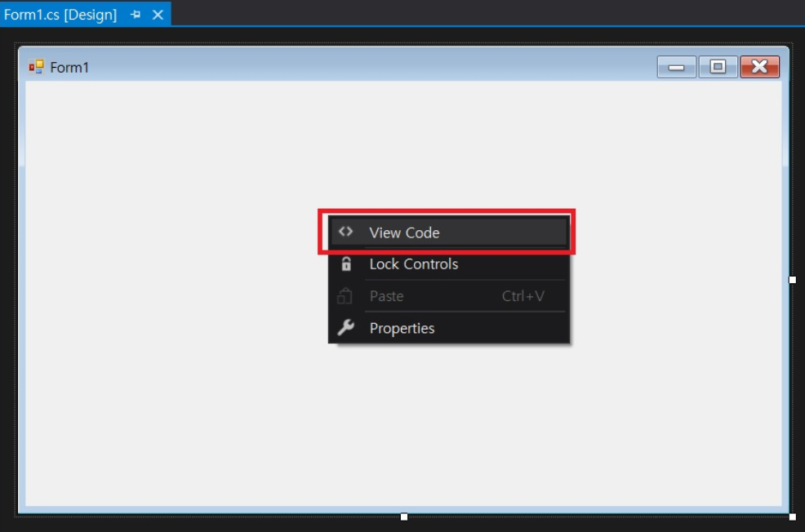This screenshot has height=532, width=805.
Task: Toggle the pin on Form1.cs tab
Action: point(136,15)
